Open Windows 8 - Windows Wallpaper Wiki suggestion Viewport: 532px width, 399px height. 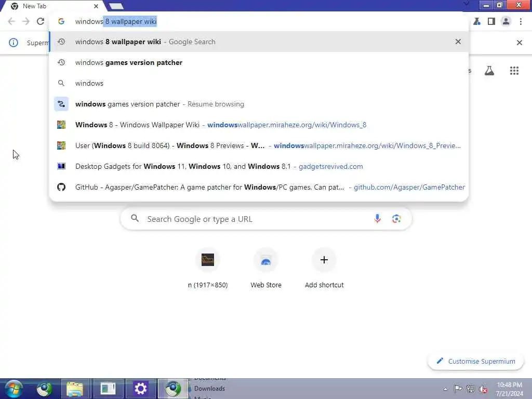click(x=259, y=125)
